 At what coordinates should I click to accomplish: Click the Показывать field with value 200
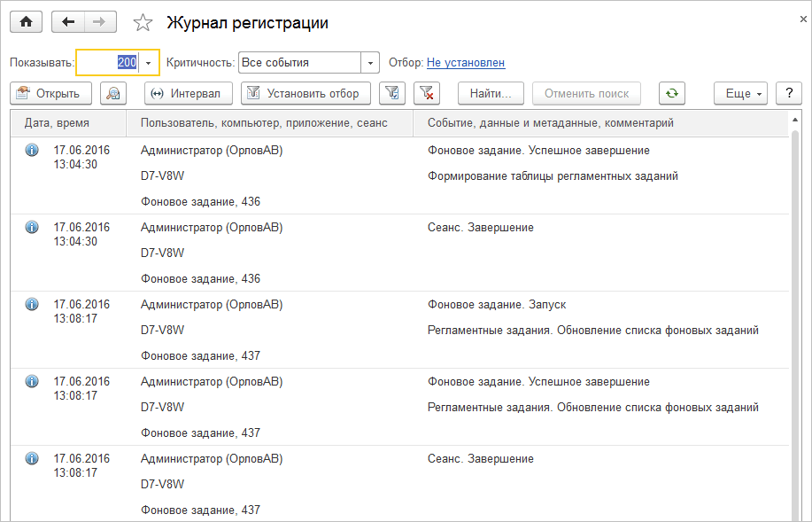coord(107,63)
